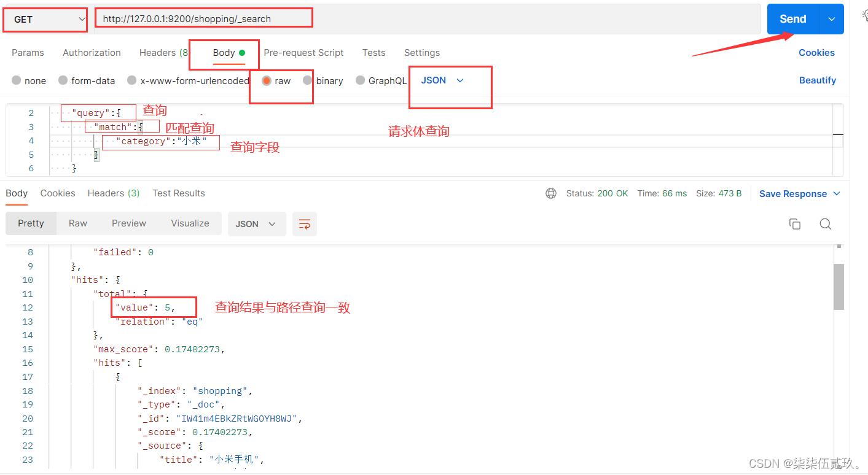Screen dimensions: 868x475
Task: Open the Pre-request Script tab
Action: [303, 53]
